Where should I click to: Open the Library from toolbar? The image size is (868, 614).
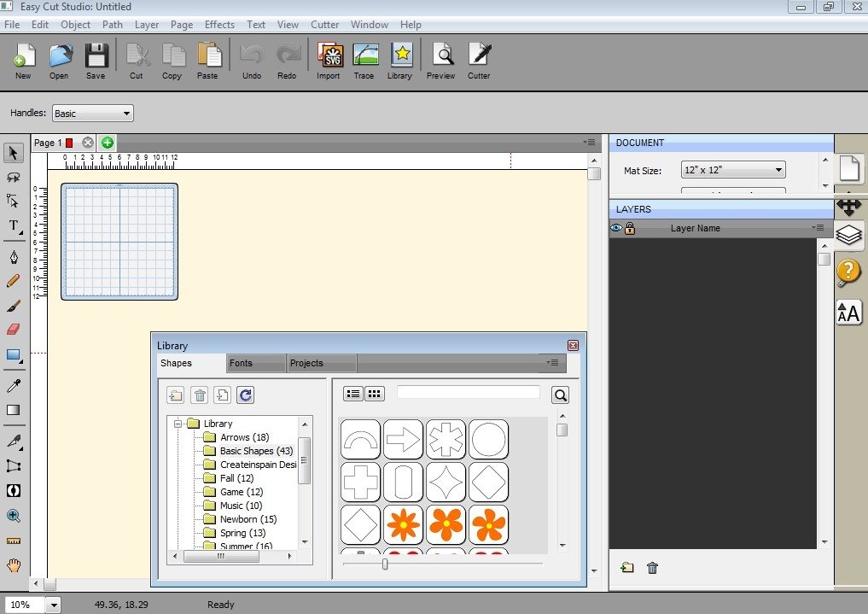click(x=399, y=61)
